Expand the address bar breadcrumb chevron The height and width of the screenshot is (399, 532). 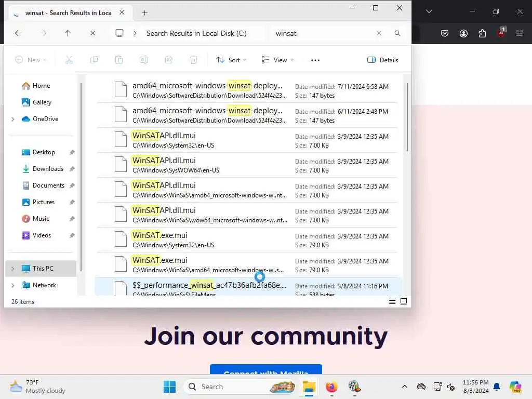[x=135, y=33]
